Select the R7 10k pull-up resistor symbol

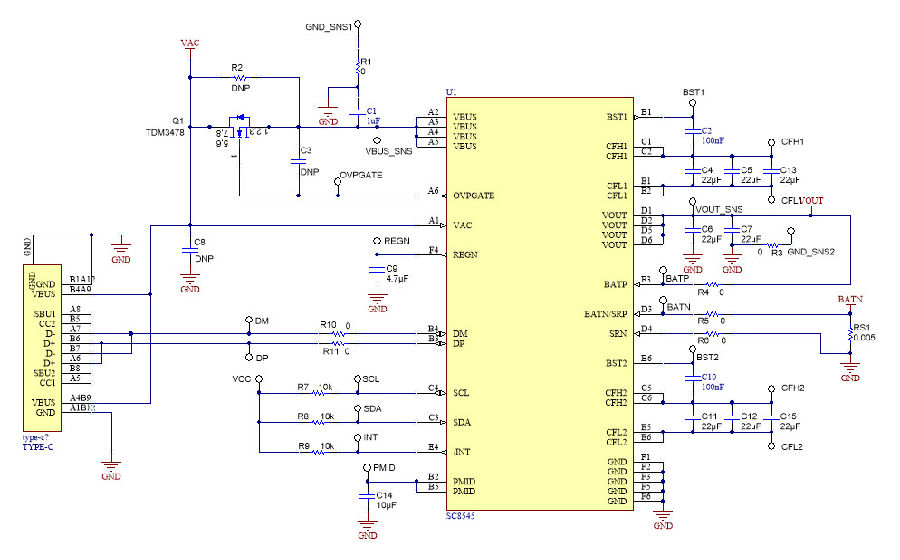319,393
